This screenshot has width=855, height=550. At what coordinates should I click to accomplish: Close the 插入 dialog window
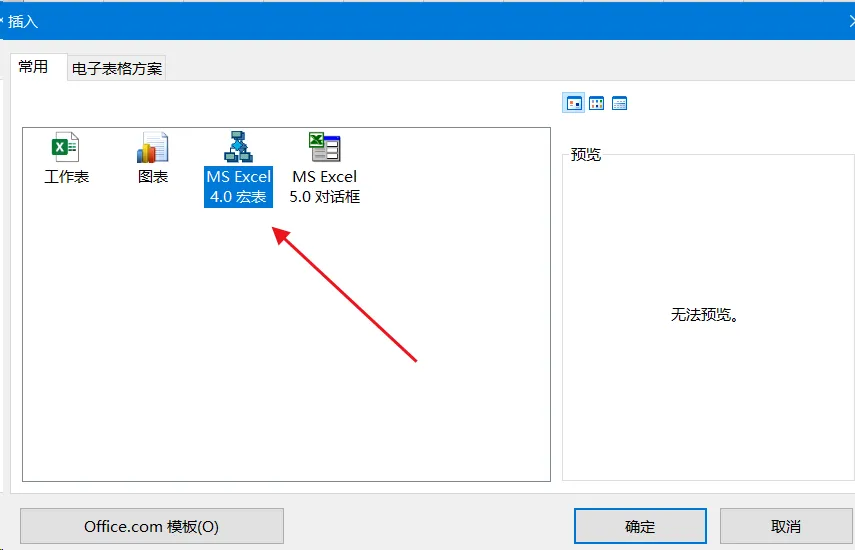851,21
